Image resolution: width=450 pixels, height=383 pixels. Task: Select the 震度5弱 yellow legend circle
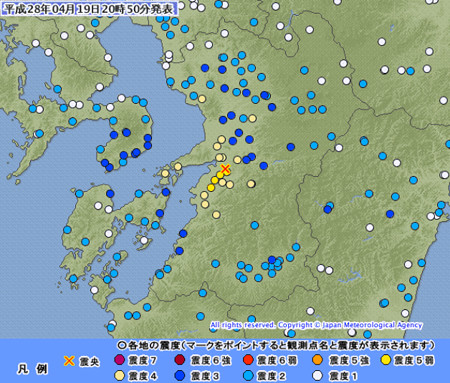(386, 360)
